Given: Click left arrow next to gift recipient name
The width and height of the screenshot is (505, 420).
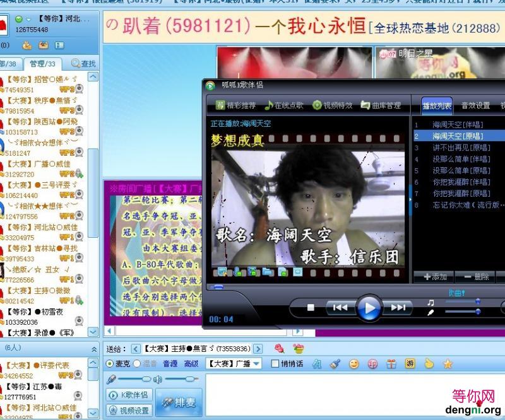Looking at the screenshot, I should (135, 349).
